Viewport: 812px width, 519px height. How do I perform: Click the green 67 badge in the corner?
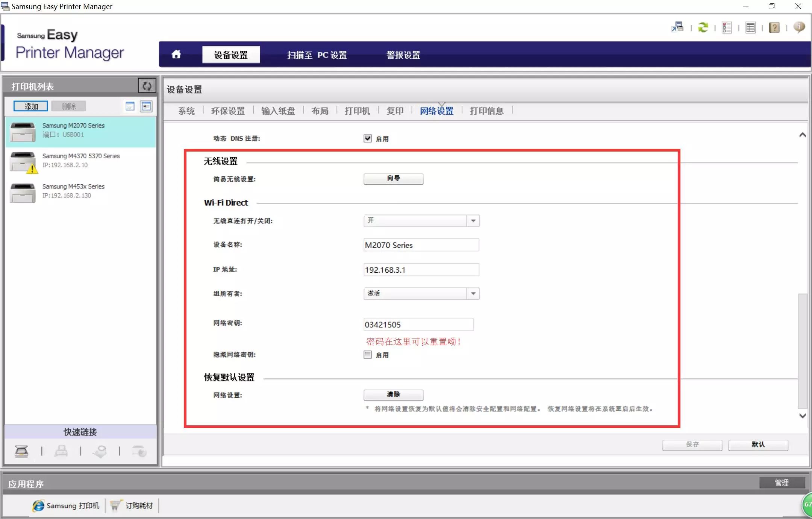tap(807, 505)
